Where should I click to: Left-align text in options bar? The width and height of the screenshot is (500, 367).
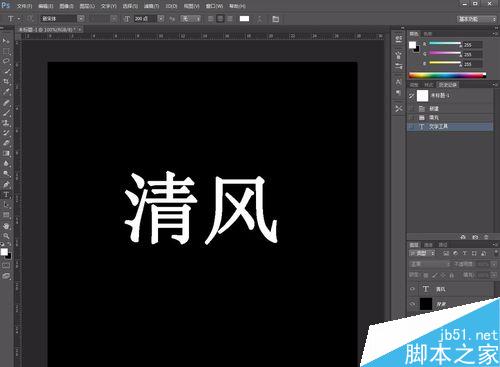[211, 19]
